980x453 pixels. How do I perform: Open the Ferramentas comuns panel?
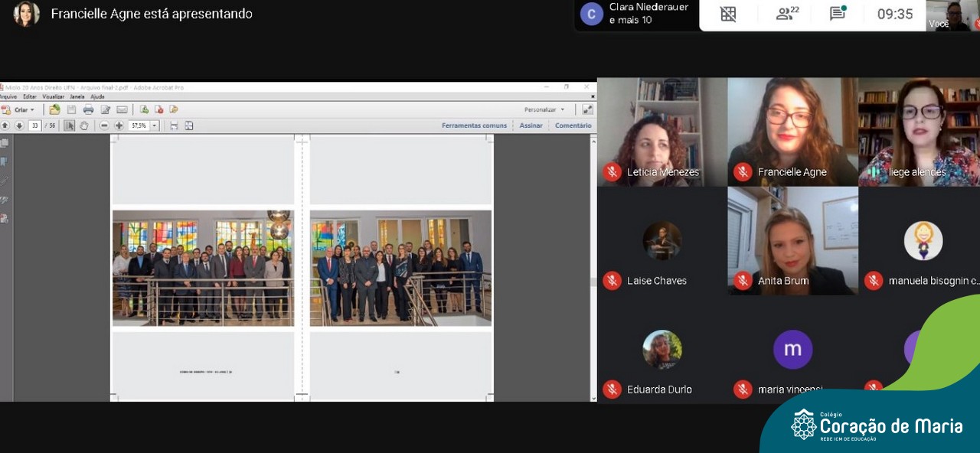pos(474,125)
